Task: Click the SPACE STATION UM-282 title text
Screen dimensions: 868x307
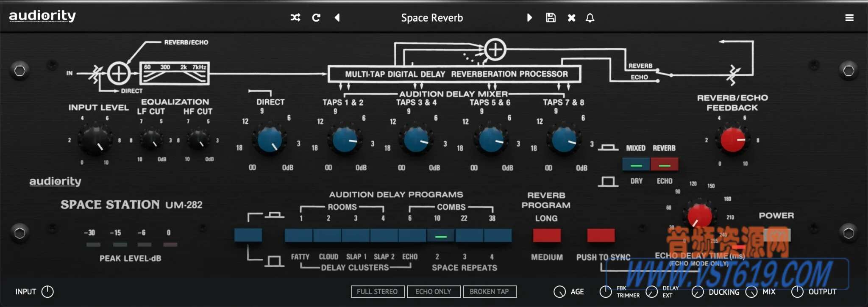Action: coord(131,205)
